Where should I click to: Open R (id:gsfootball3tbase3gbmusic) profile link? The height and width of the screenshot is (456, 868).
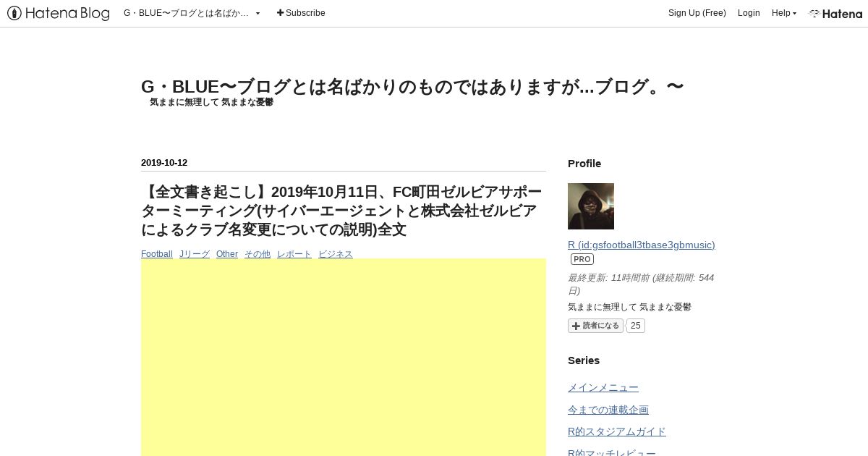(642, 245)
